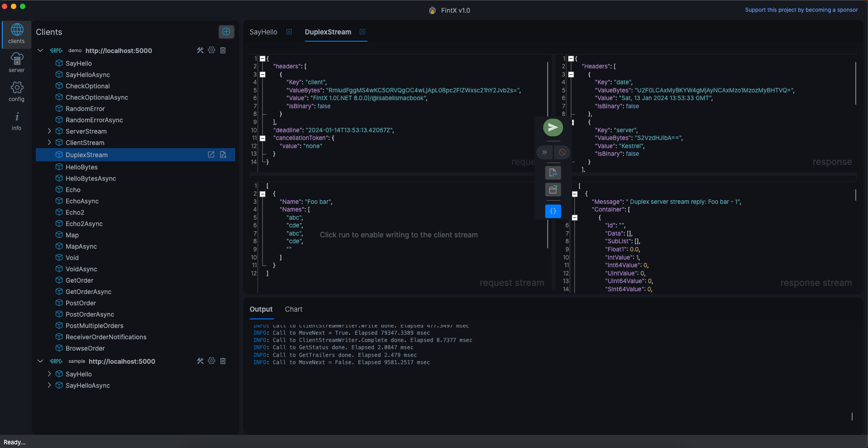
Task: Open the info section in the sidebar
Action: point(16,121)
